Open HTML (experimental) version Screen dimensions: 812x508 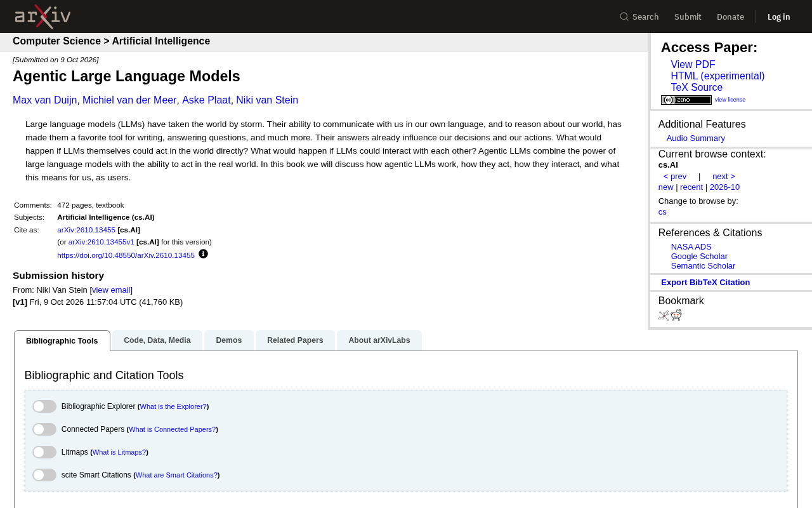[x=717, y=76]
